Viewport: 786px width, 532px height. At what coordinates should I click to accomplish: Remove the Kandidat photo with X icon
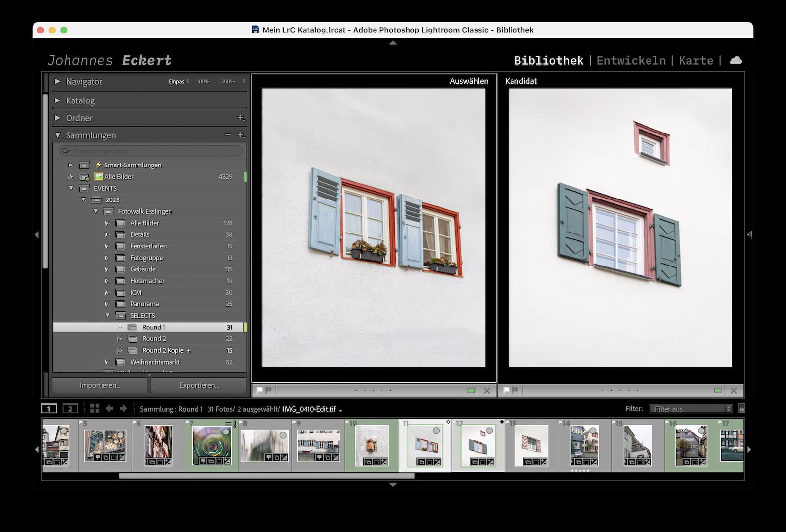pyautogui.click(x=733, y=391)
